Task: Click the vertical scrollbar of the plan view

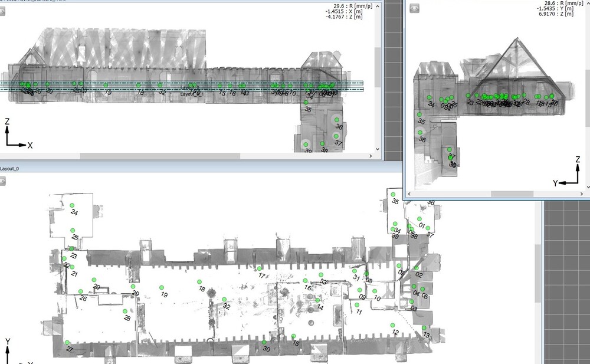Action: click(x=537, y=271)
